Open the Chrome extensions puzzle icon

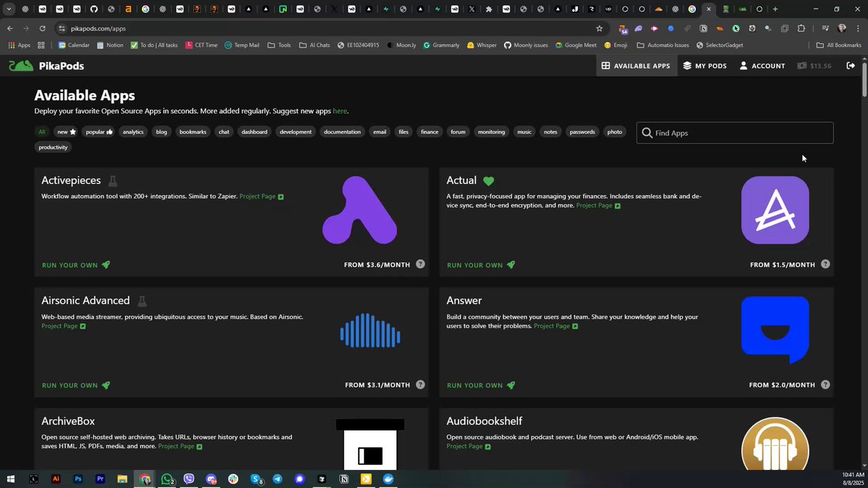801,28
